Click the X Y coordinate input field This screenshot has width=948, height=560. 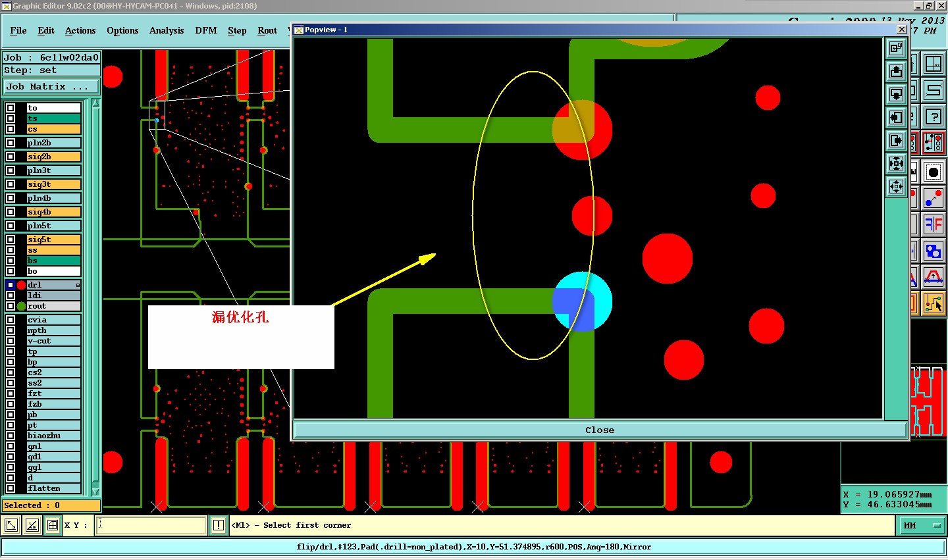151,525
